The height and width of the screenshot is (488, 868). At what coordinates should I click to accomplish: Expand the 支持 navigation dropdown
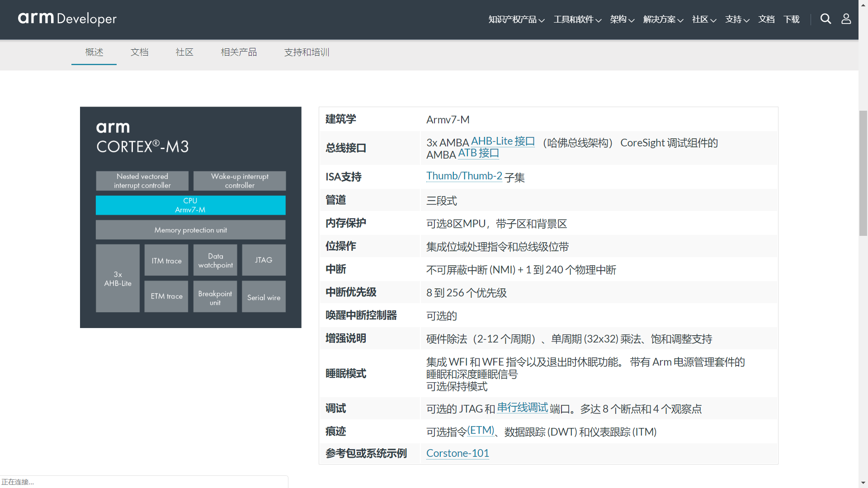pyautogui.click(x=737, y=19)
